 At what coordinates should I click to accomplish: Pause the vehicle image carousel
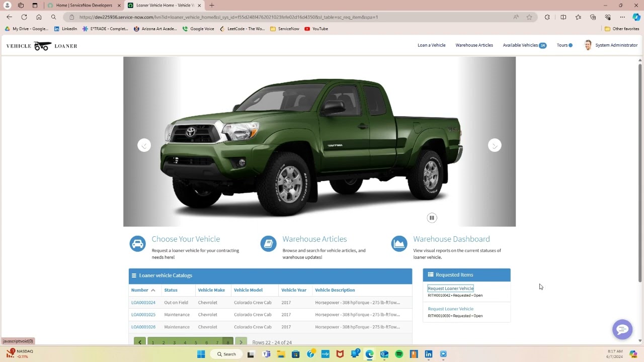pyautogui.click(x=432, y=218)
